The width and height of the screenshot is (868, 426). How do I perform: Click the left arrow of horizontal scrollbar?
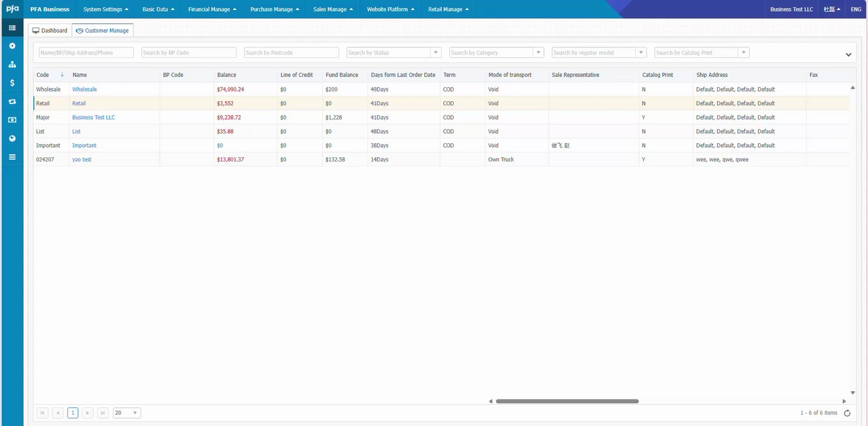[x=491, y=401]
